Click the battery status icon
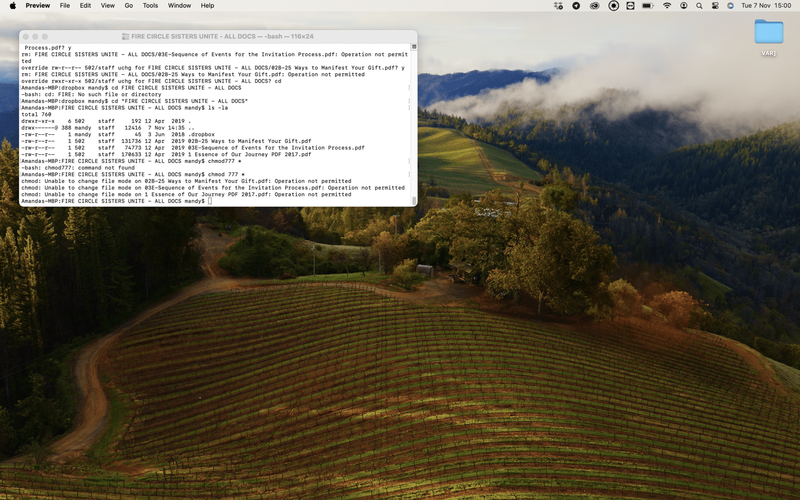 (648, 5)
